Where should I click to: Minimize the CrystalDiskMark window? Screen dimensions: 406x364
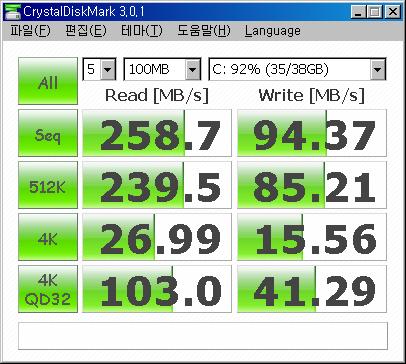click(358, 12)
